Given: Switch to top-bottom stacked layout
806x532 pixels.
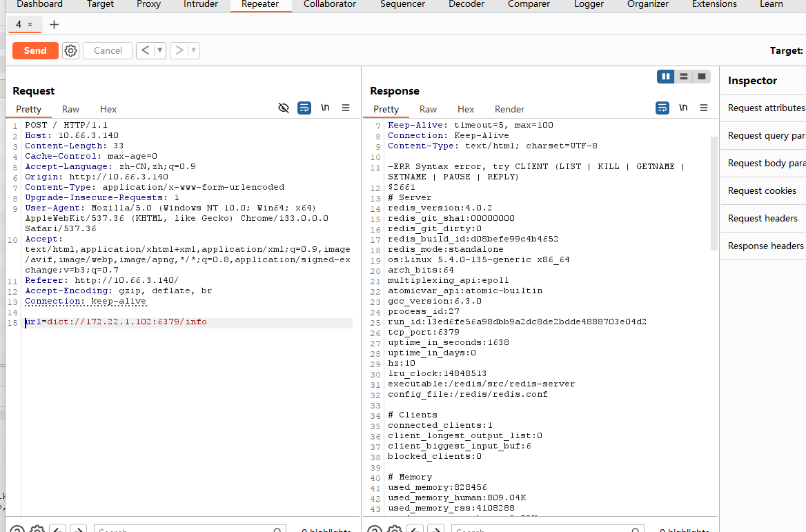Looking at the screenshot, I should [x=684, y=77].
